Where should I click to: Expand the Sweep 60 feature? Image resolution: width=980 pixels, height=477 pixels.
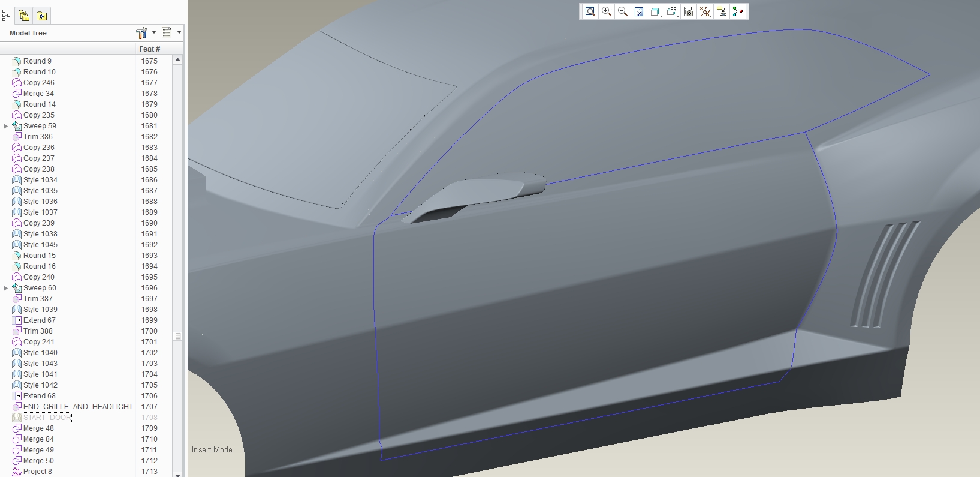5,288
